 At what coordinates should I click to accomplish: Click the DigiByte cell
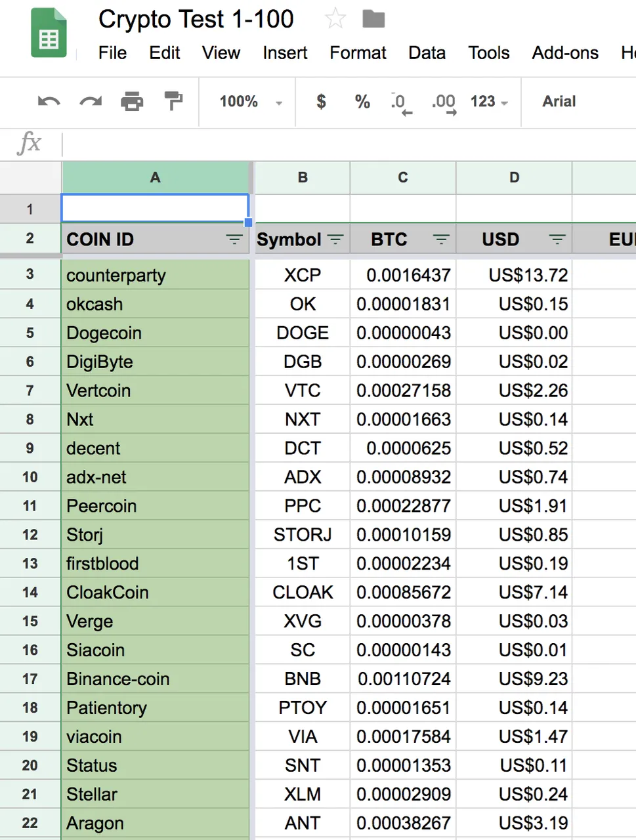click(156, 362)
